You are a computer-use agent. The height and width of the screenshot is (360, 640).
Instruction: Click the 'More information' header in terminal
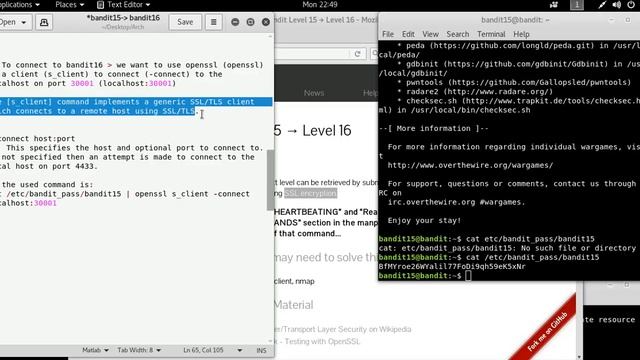pyautogui.click(x=433, y=129)
